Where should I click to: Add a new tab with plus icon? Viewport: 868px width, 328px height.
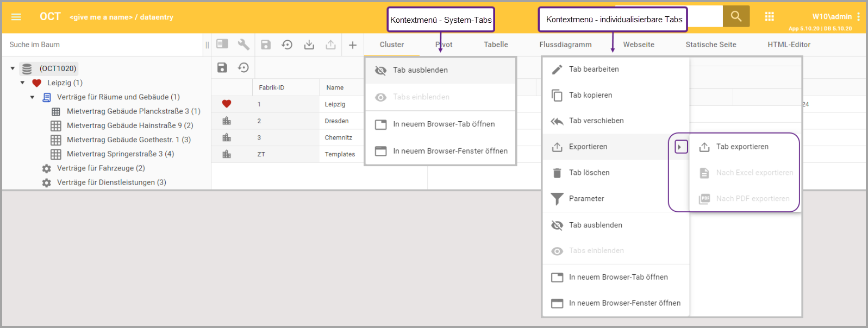(353, 45)
